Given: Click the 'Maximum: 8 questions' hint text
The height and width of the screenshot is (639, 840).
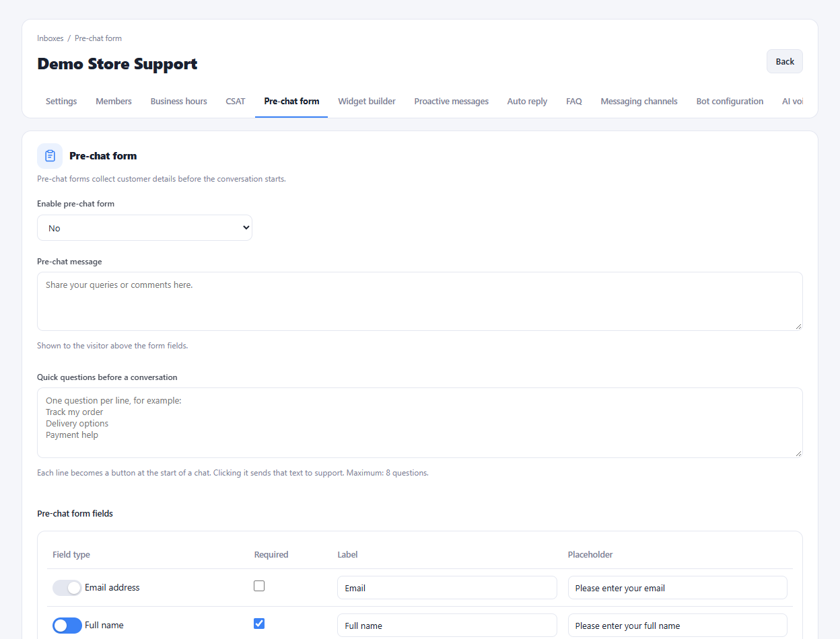Looking at the screenshot, I should 388,473.
